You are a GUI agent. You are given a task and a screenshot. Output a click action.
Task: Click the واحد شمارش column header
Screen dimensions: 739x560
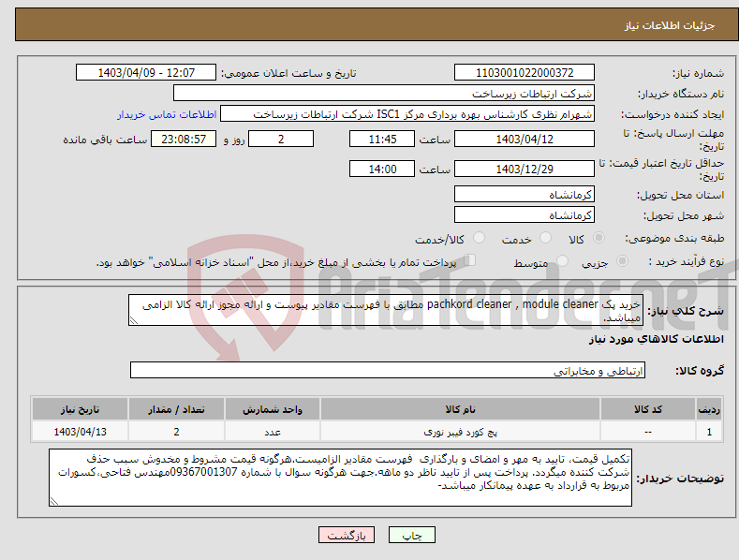click(273, 409)
